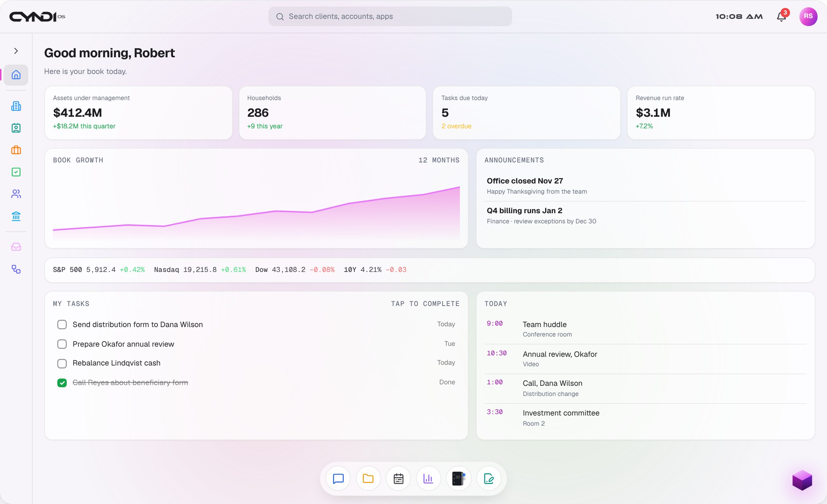Image resolution: width=827 pixels, height=504 pixels.
Task: Open Call, Dana Wilson event
Action: tap(646, 388)
